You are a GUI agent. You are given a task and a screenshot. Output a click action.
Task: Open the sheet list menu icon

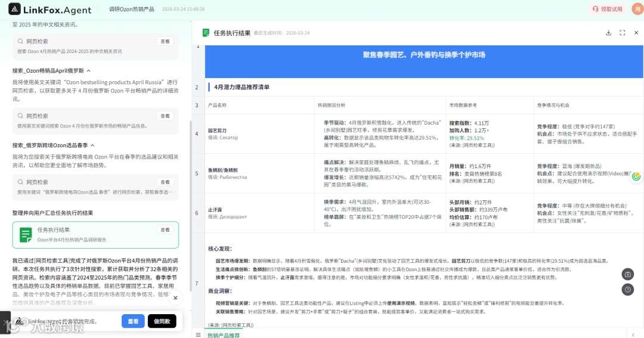pyautogui.click(x=198, y=335)
